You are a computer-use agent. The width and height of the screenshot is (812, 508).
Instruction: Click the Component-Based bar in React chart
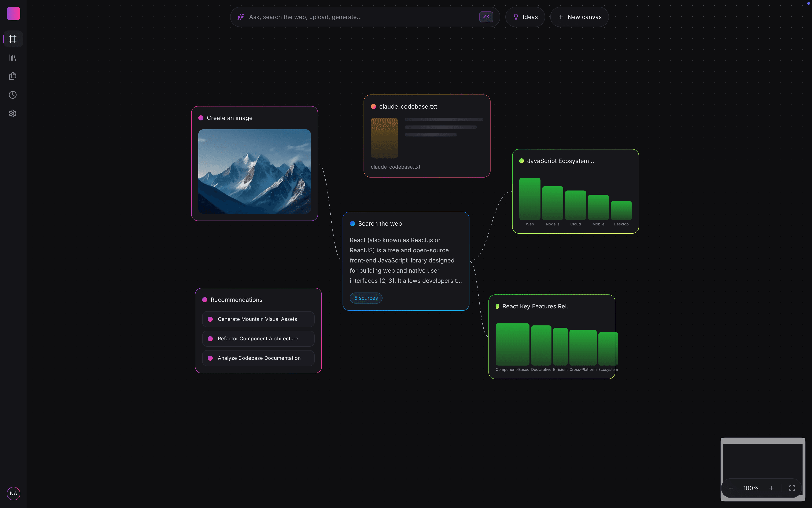(512, 344)
